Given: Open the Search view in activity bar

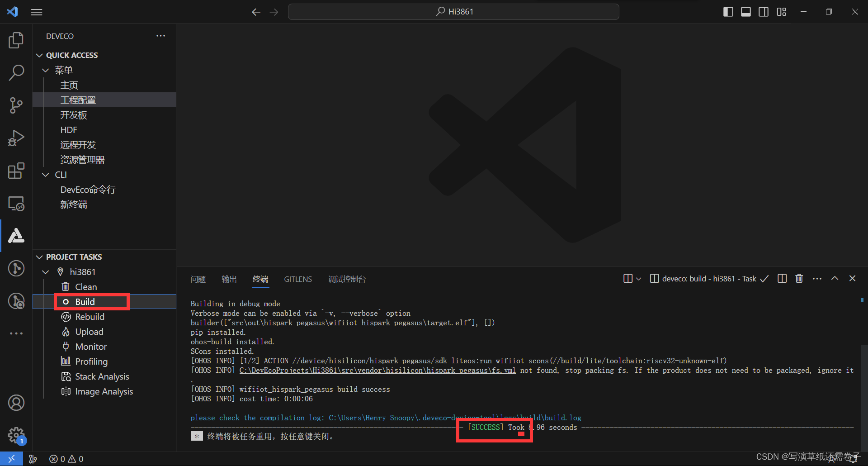Looking at the screenshot, I should point(16,72).
